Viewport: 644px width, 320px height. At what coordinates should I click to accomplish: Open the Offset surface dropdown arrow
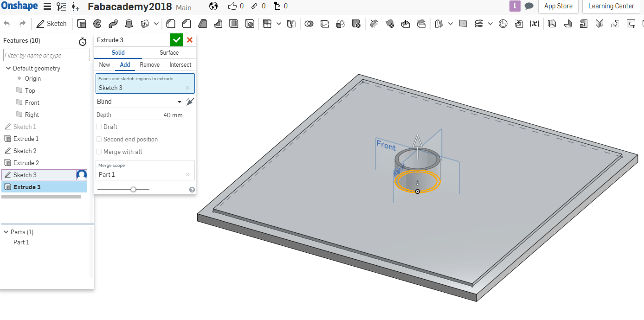coord(451,24)
